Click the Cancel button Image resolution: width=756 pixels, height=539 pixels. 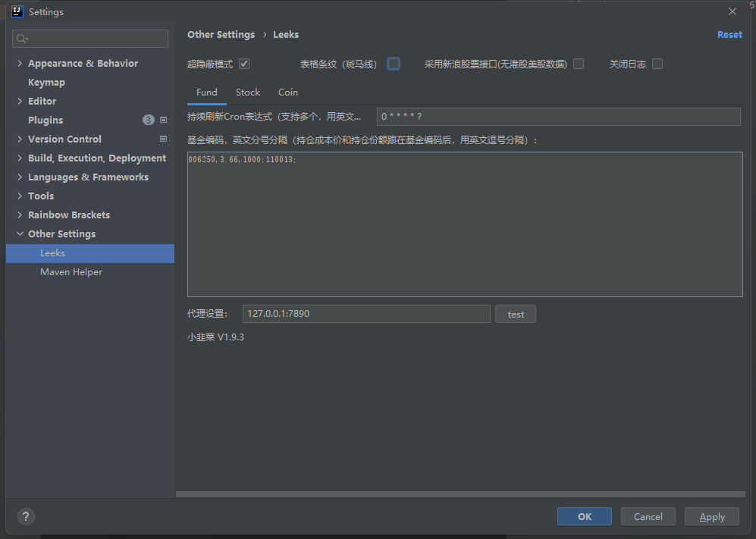click(x=648, y=516)
